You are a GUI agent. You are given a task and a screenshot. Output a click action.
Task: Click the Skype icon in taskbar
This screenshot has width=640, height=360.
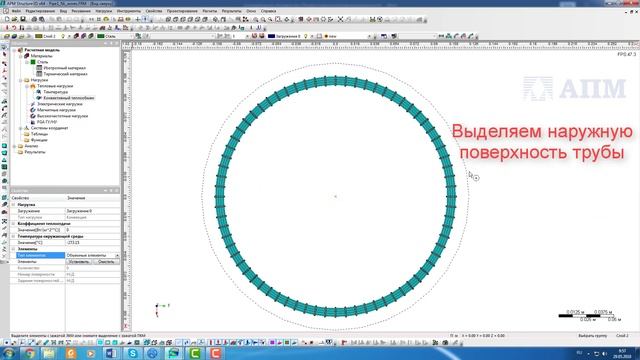(x=132, y=353)
